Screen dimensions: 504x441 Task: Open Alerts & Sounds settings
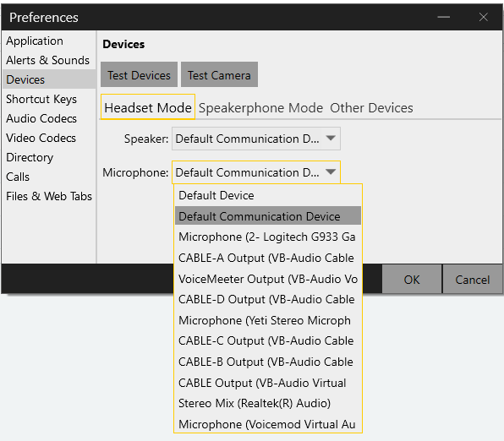48,60
